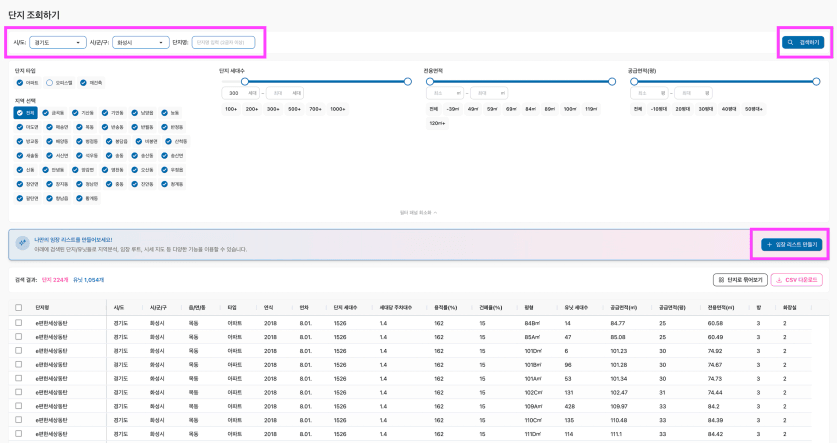This screenshot has width=837, height=443.
Task: Click the 검색하기 search button
Action: (x=804, y=43)
